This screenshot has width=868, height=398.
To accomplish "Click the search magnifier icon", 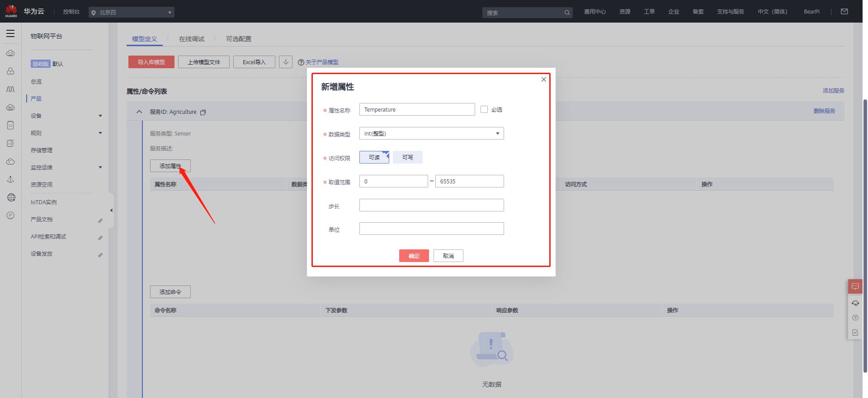I will 567,13.
